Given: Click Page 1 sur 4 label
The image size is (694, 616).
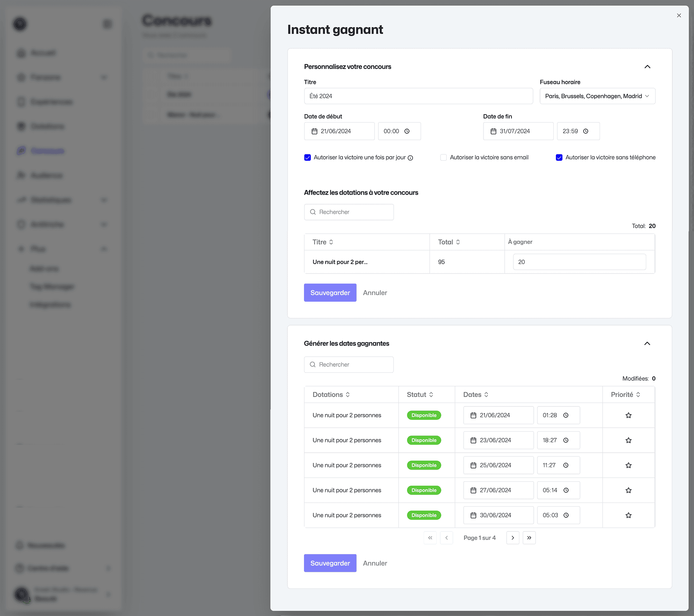Looking at the screenshot, I should (x=479, y=538).
